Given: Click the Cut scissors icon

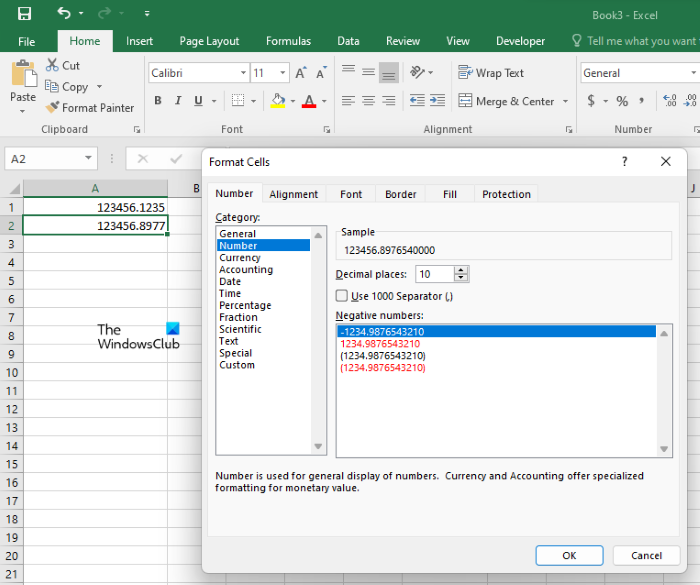Looking at the screenshot, I should click(x=53, y=65).
